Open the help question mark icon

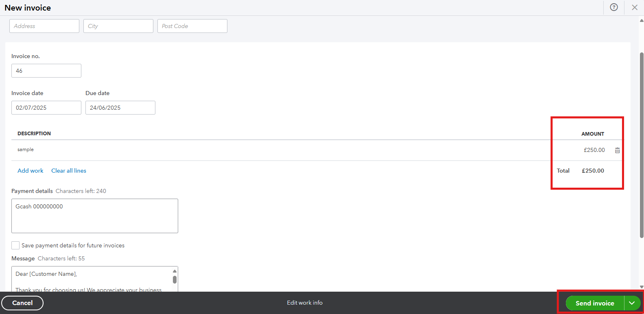pyautogui.click(x=614, y=7)
